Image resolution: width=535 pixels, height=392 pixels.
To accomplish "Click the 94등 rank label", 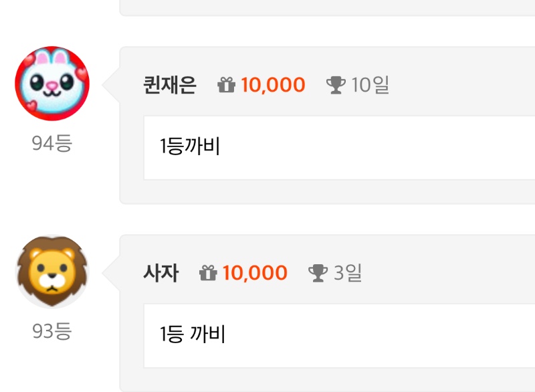I will (52, 143).
